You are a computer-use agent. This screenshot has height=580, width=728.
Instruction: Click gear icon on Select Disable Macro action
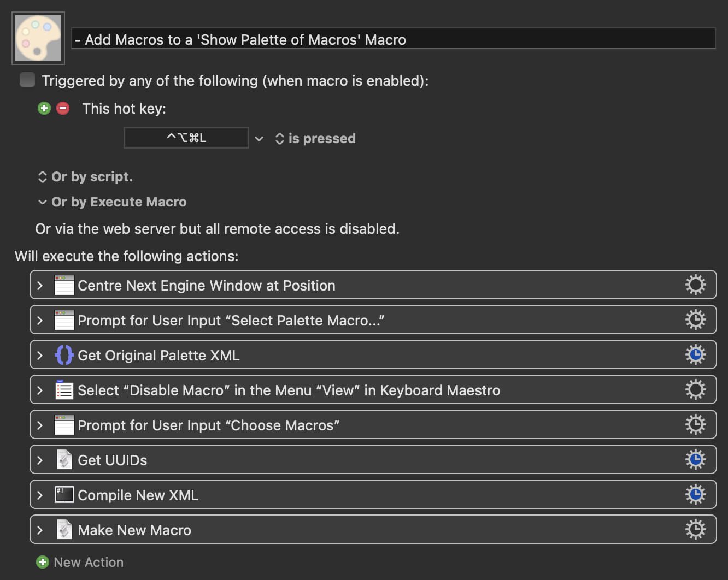(x=695, y=390)
